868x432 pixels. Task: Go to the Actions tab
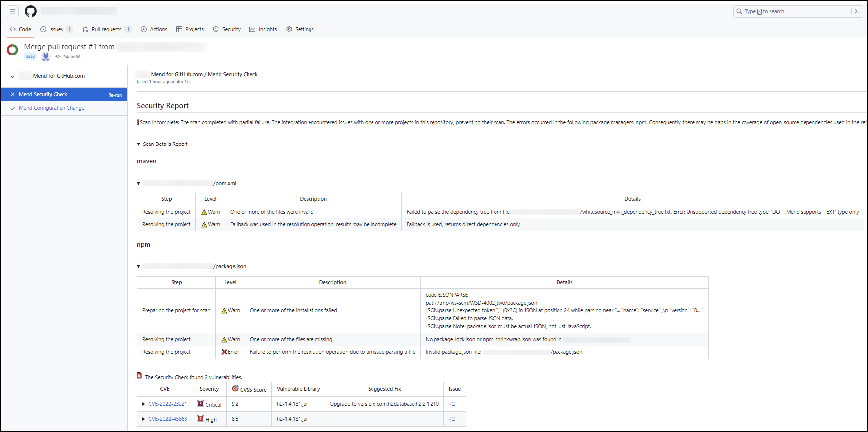154,29
